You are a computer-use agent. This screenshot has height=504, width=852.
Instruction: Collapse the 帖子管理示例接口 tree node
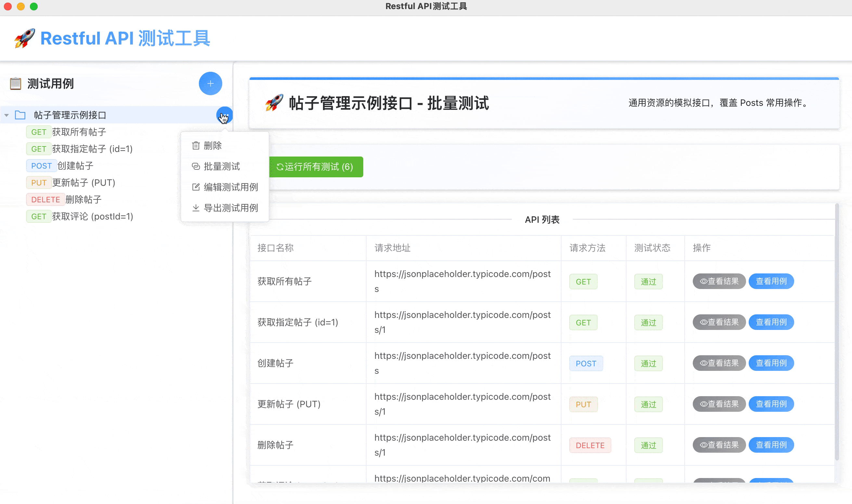coord(6,115)
